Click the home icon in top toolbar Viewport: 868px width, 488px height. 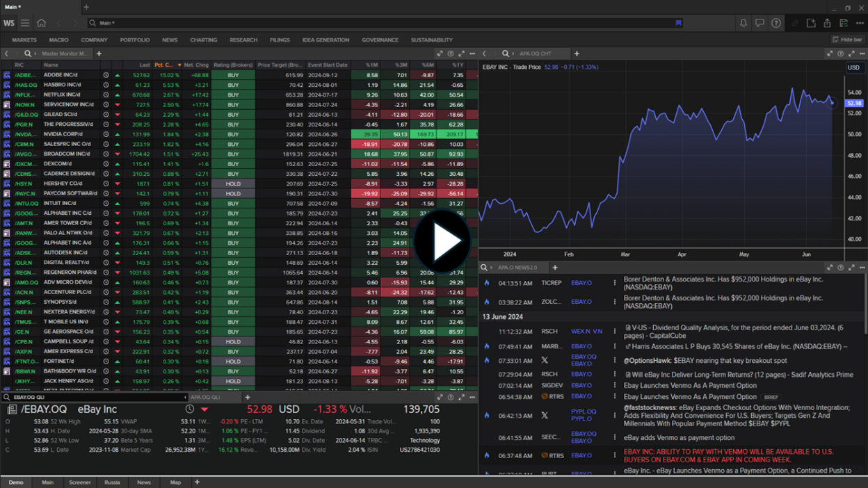(x=42, y=23)
